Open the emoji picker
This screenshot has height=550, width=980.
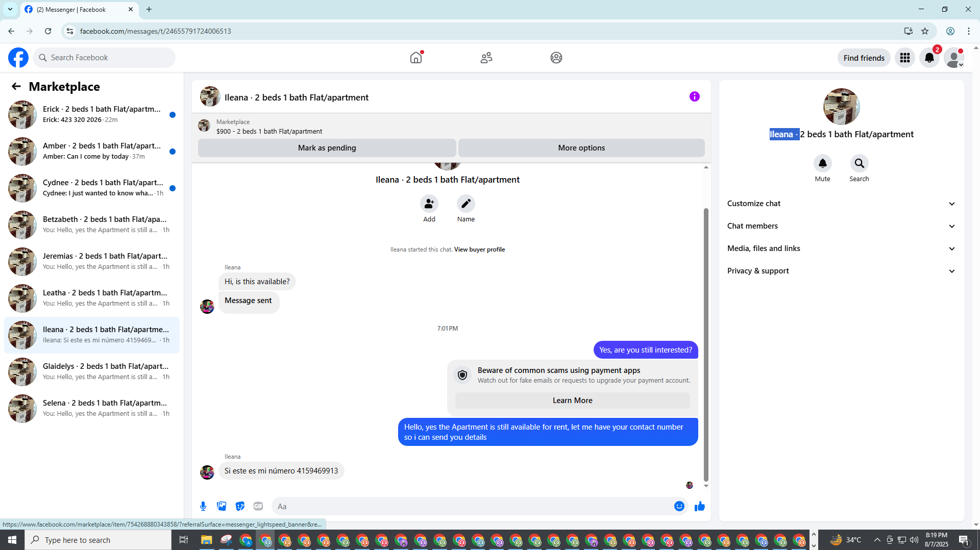coord(679,506)
